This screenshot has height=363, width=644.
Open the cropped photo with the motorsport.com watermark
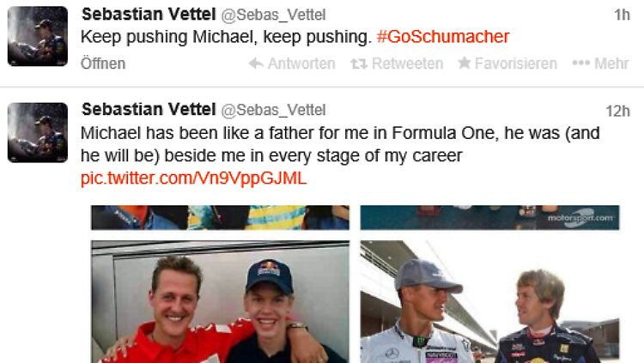coord(489,217)
